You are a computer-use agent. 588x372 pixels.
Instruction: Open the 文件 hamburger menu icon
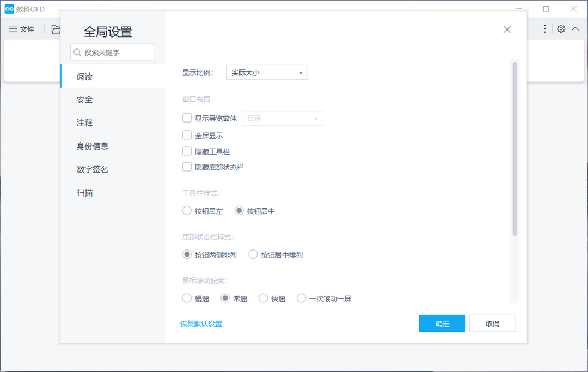[x=14, y=28]
